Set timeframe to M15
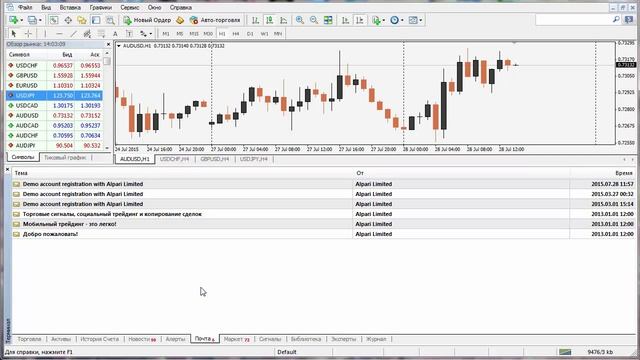This screenshot has height=360, width=640. tap(194, 33)
